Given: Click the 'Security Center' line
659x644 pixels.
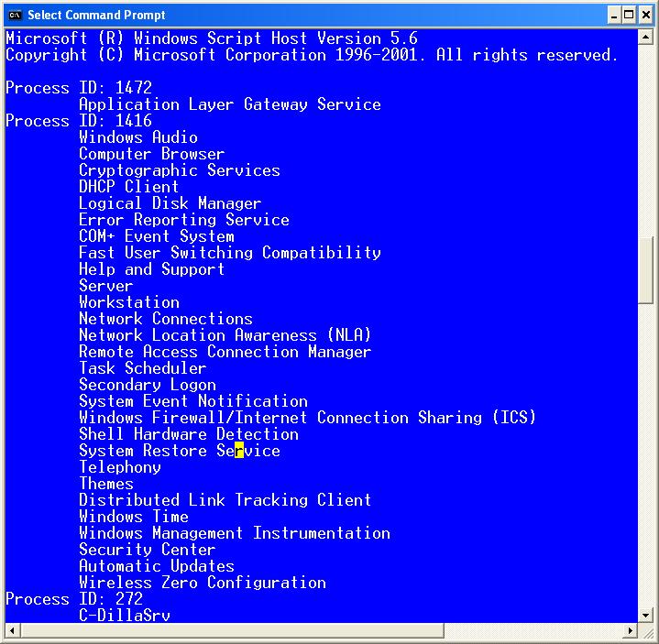Looking at the screenshot, I should [148, 550].
